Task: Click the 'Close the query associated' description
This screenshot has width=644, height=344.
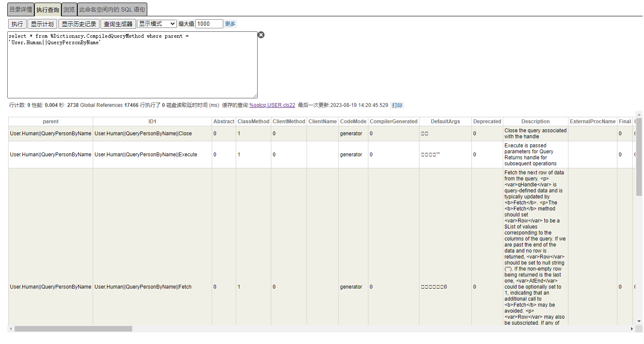Action: pos(535,134)
